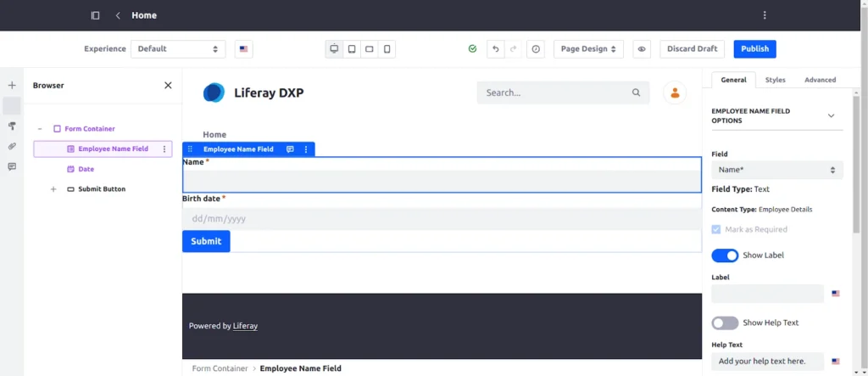The width and height of the screenshot is (868, 376).
Task: Turn off the Show Label switch
Action: click(725, 255)
